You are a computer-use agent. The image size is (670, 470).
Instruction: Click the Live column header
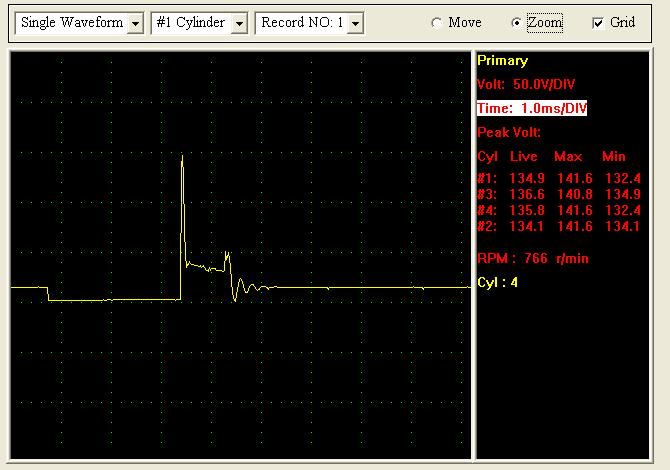click(x=523, y=156)
